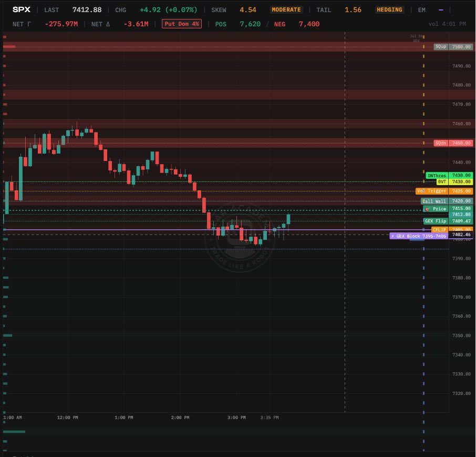The width and height of the screenshot is (476, 457).
Task: Click the watermark logo behind the candles
Action: click(240, 237)
